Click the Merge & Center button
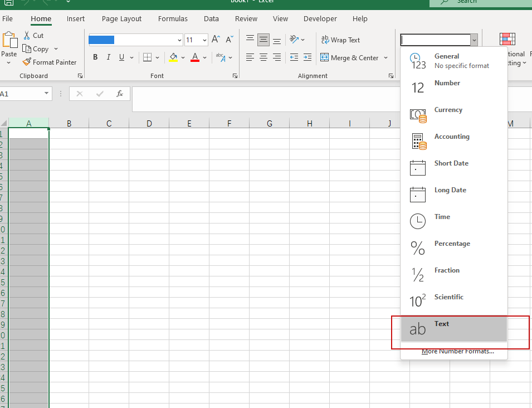The height and width of the screenshot is (408, 532). tap(349, 58)
